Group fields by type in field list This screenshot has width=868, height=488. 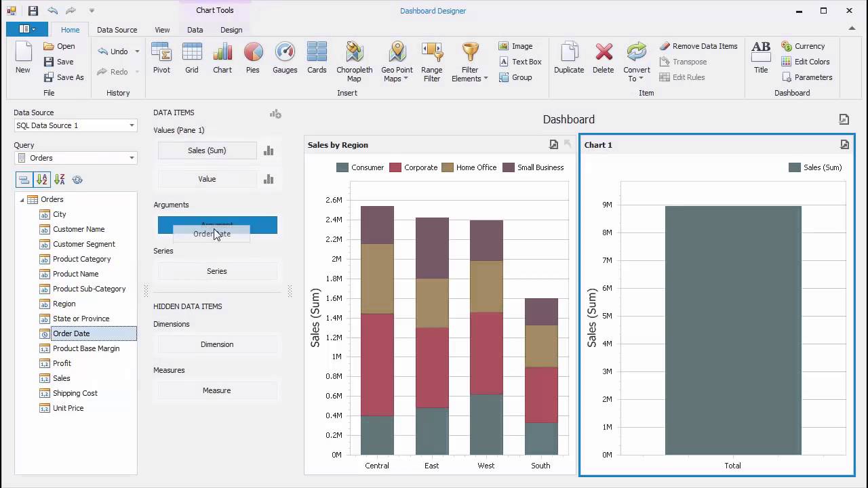point(24,180)
